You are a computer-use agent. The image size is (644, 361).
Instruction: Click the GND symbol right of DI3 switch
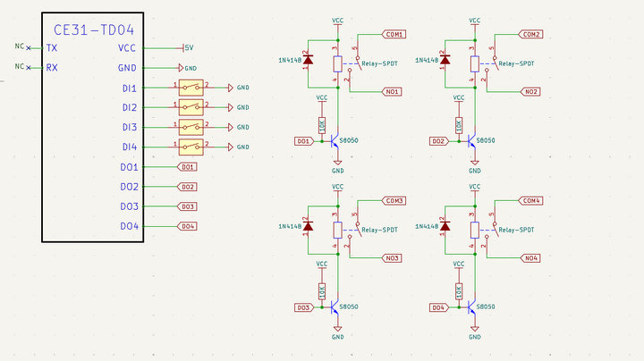(x=236, y=127)
